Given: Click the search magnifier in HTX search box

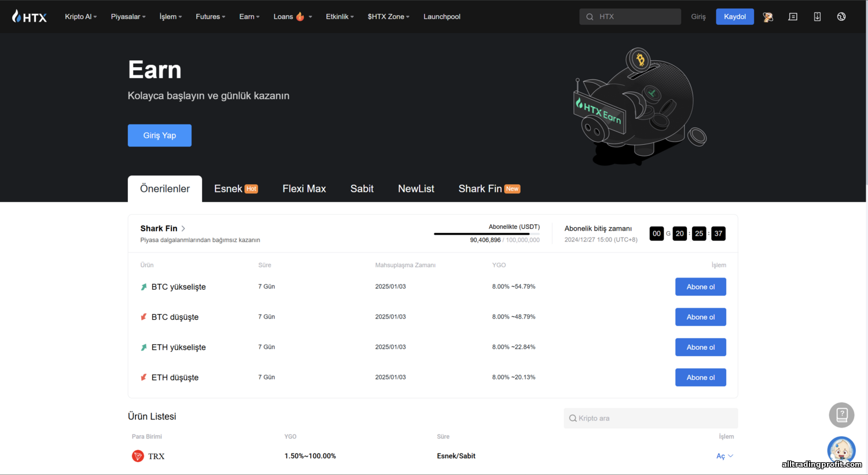Looking at the screenshot, I should coord(590,17).
